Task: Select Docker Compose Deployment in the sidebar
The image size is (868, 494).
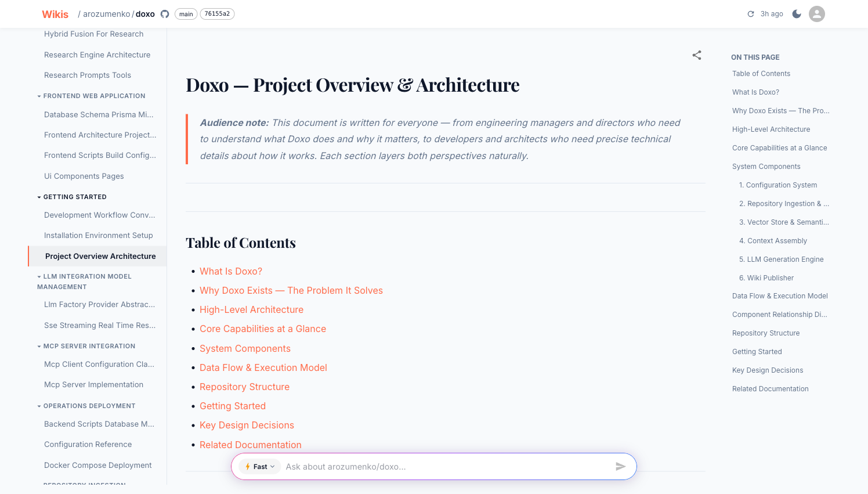Action: (x=97, y=465)
